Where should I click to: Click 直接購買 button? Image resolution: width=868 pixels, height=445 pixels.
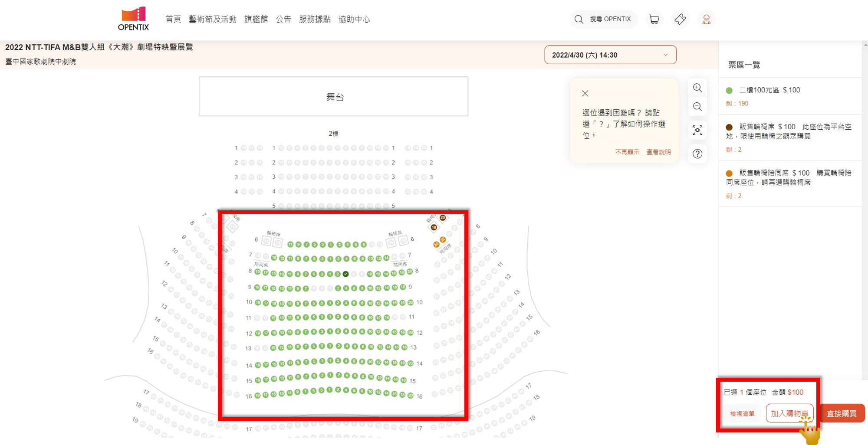tap(842, 413)
